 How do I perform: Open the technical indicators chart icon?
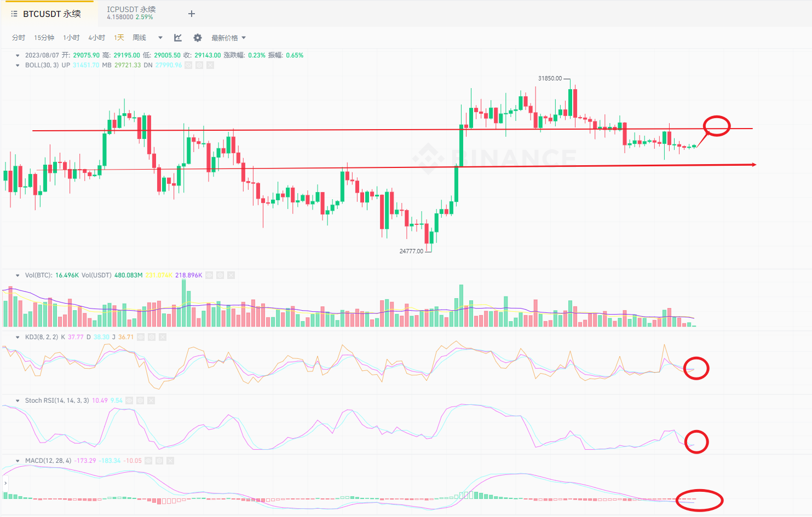coord(178,38)
